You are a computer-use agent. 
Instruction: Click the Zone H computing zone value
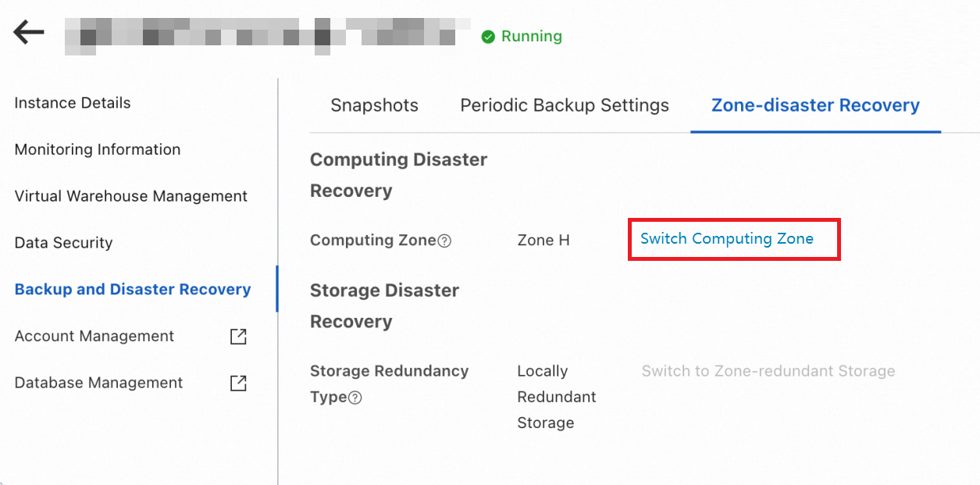tap(543, 241)
